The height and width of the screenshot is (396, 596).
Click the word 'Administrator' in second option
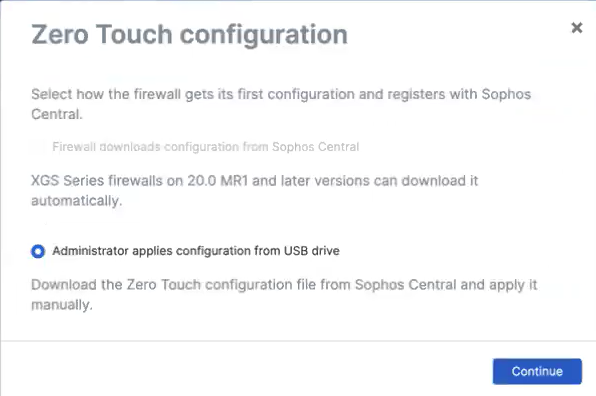tap(90, 251)
